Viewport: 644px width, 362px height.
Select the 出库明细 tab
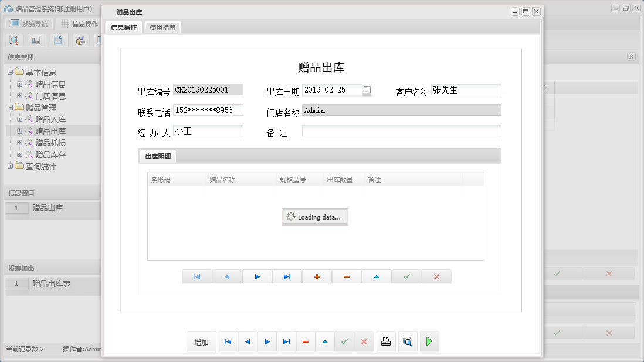[x=157, y=156]
